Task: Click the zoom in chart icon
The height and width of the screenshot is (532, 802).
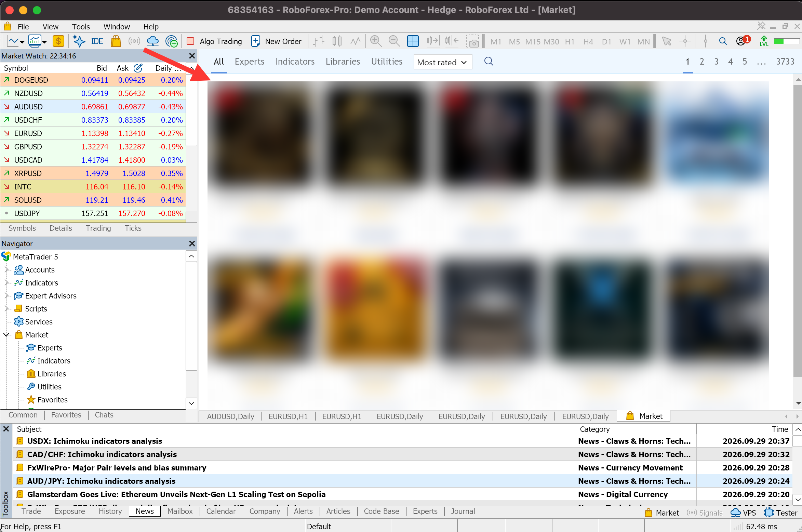Action: tap(376, 41)
